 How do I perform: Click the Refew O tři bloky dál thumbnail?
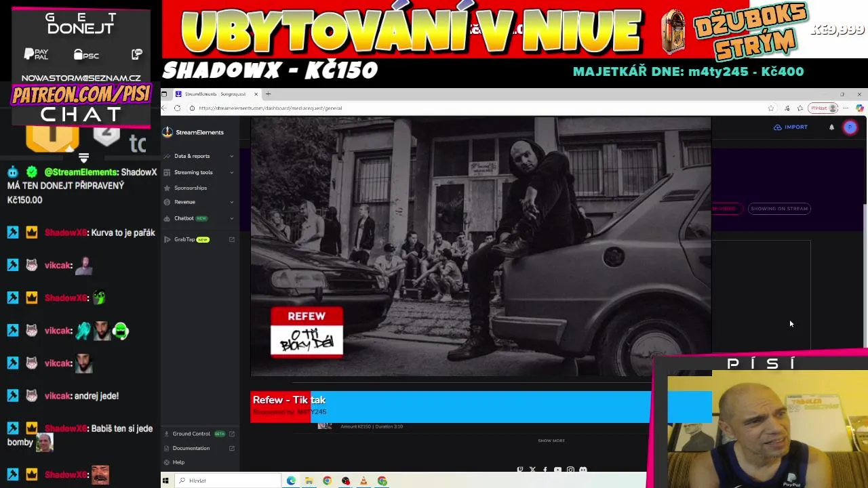[x=307, y=331]
